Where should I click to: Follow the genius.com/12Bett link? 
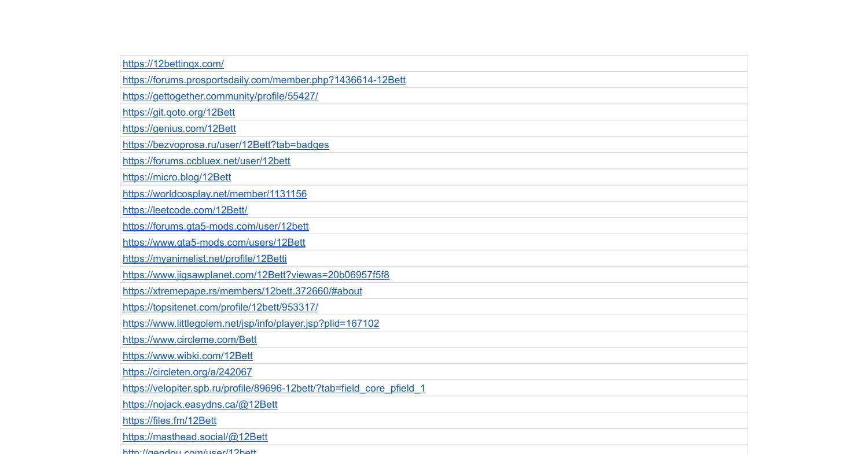(179, 128)
